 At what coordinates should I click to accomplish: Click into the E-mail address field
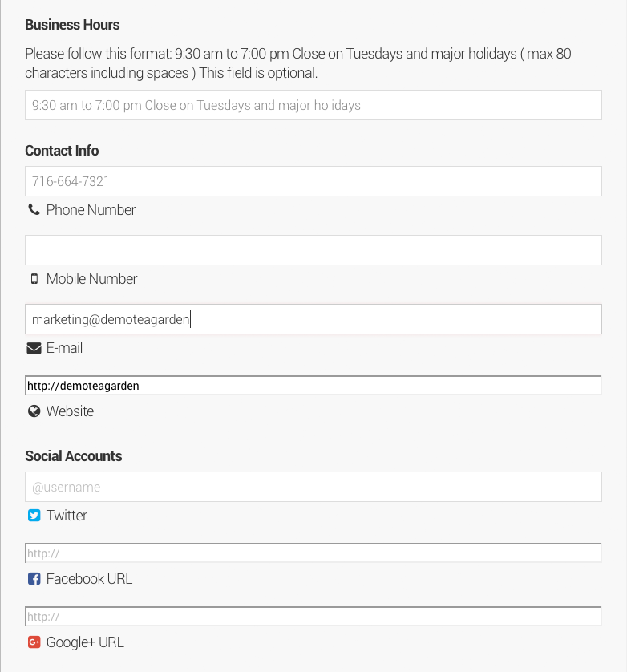click(313, 319)
